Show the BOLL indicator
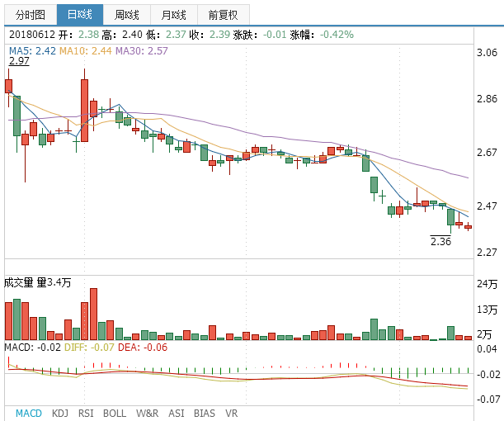Image resolution: width=504 pixels, height=421 pixels. [115, 413]
